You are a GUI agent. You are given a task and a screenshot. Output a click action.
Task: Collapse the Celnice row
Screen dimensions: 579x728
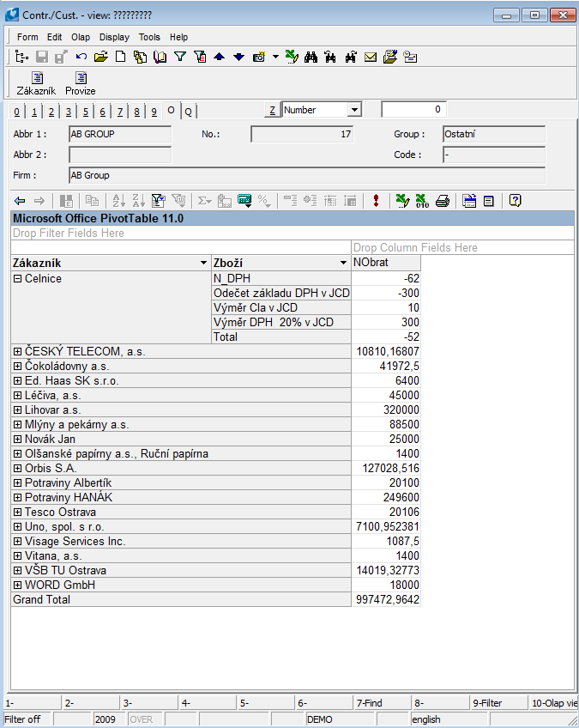[18, 278]
